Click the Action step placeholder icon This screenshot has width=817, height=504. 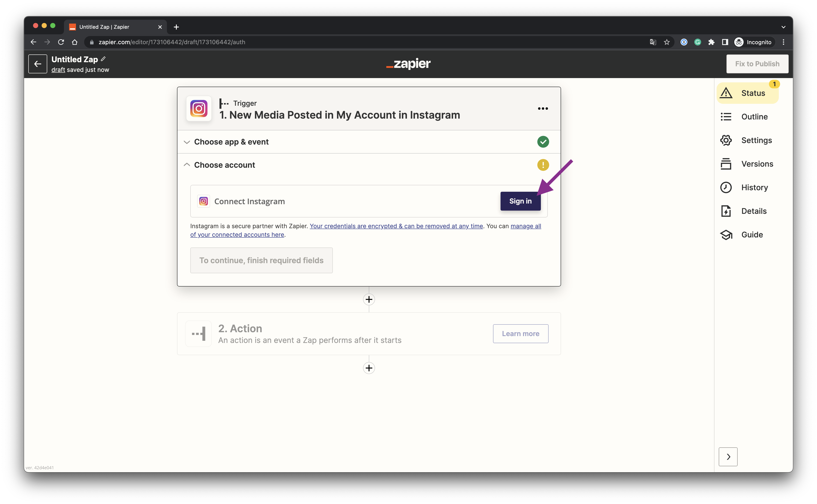click(199, 334)
